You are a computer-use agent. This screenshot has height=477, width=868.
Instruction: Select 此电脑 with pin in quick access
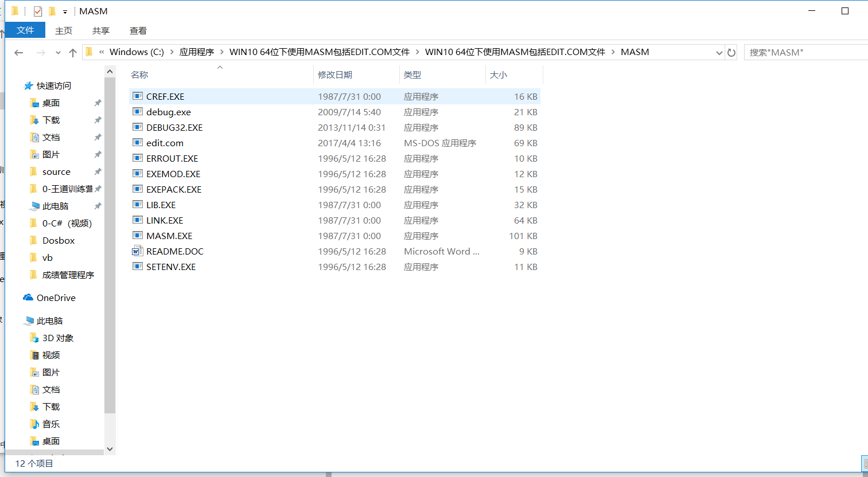point(56,206)
